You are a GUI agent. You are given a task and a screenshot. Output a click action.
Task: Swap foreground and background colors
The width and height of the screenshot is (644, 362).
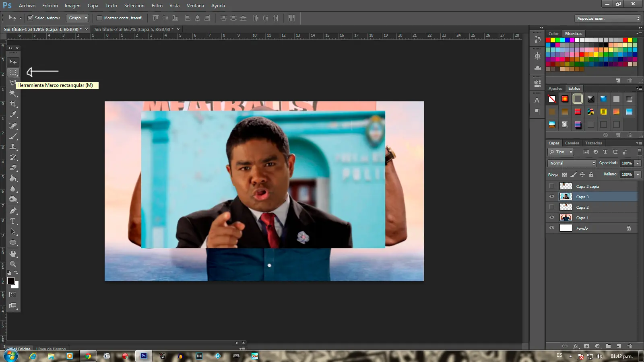click(x=16, y=273)
